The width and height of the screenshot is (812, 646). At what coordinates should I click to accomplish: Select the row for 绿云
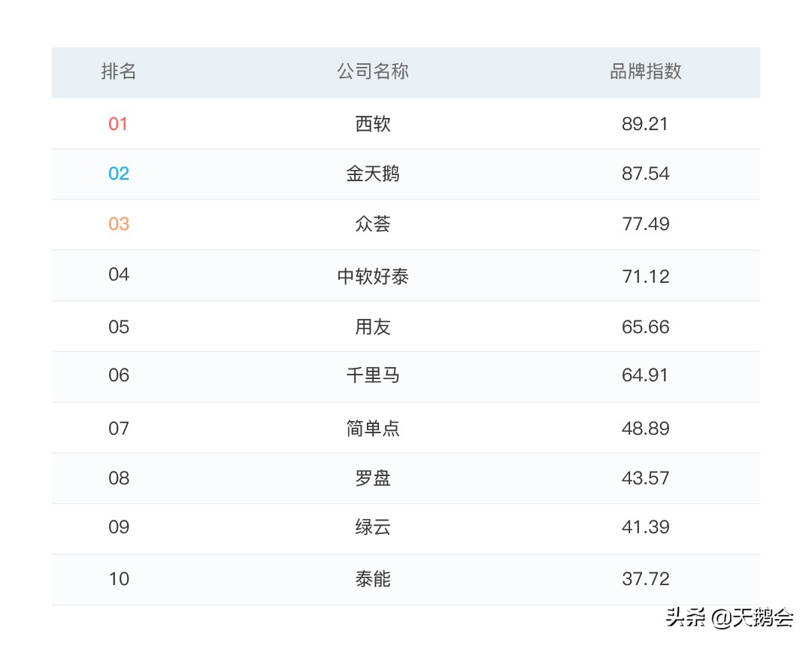(x=406, y=528)
